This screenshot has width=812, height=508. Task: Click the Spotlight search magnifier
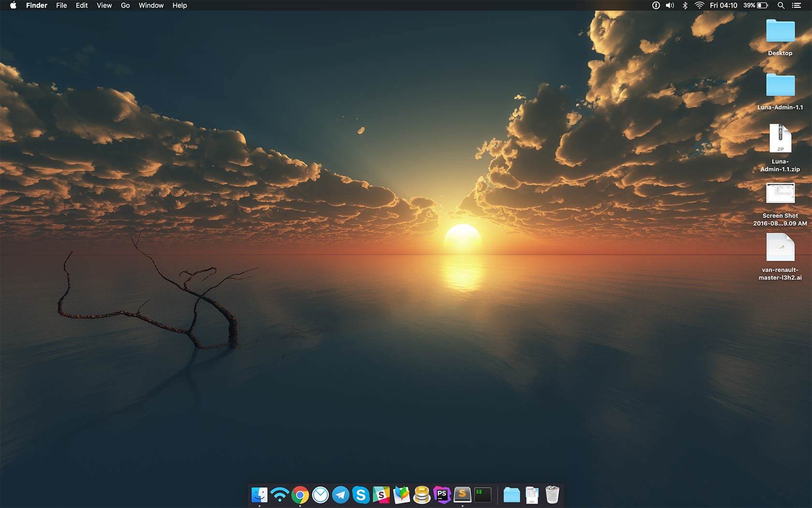tap(781, 5)
